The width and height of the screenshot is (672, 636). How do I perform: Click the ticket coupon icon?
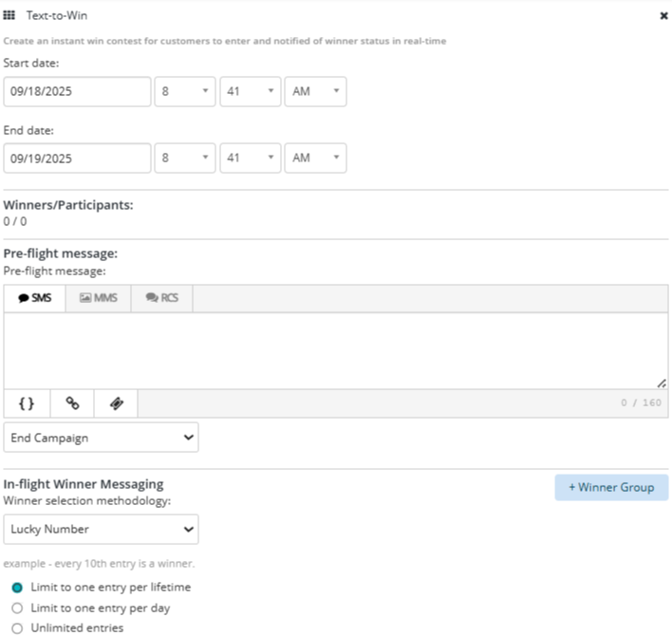pyautogui.click(x=116, y=403)
